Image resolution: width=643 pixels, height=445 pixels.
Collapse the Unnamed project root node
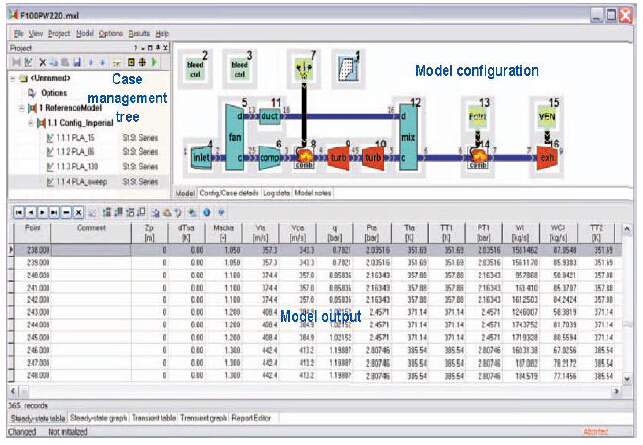(x=11, y=77)
